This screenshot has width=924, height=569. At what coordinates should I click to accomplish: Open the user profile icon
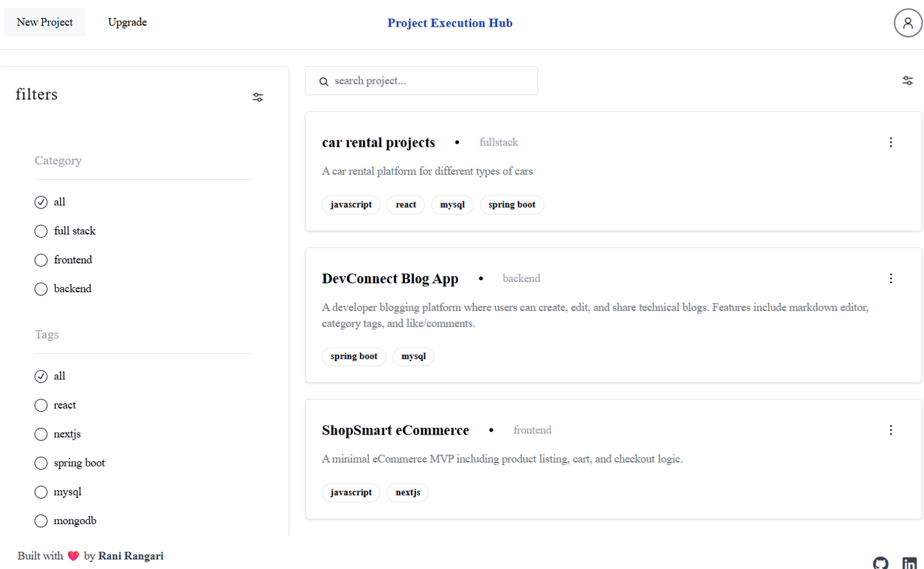(908, 23)
